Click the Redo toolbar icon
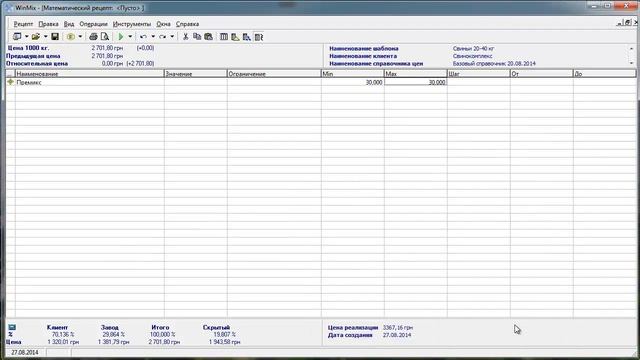This screenshot has height=360, width=640. pyautogui.click(x=162, y=37)
